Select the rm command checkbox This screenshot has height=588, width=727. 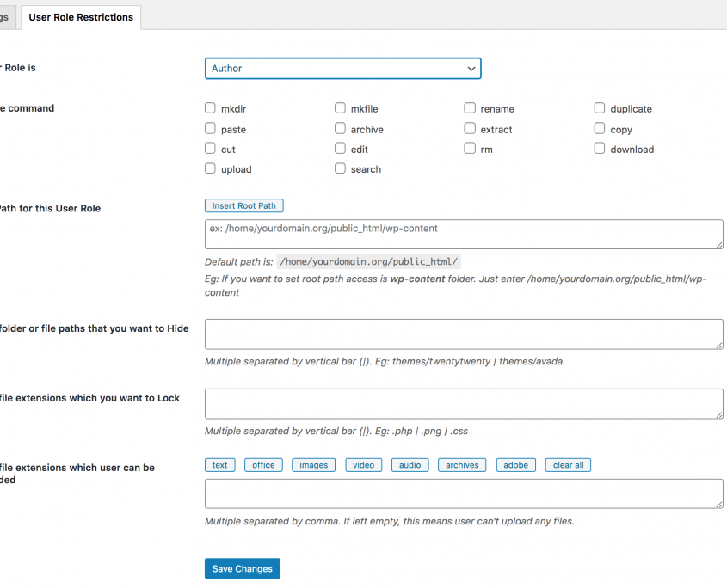tap(470, 149)
